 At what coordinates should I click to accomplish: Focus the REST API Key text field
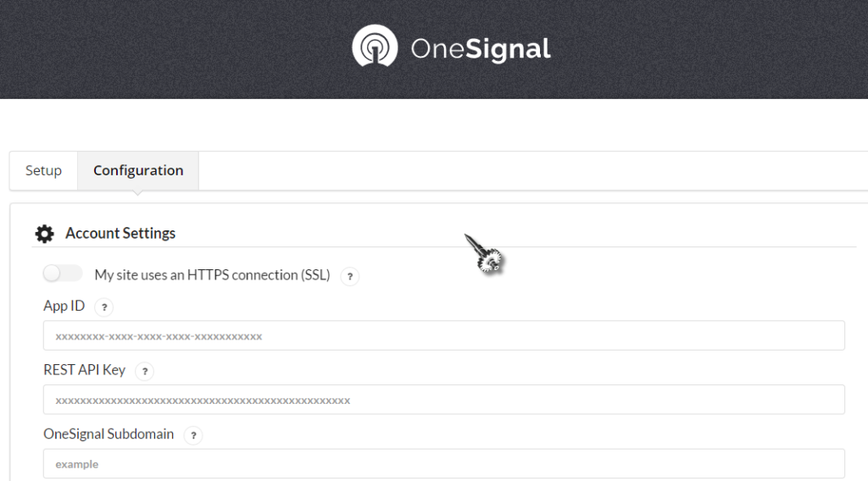tap(443, 400)
